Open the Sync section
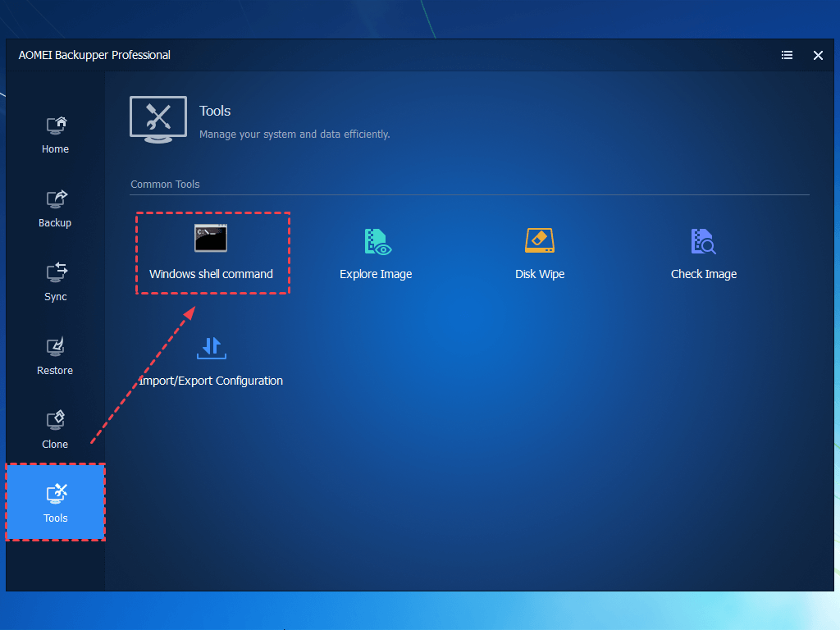 (x=55, y=283)
